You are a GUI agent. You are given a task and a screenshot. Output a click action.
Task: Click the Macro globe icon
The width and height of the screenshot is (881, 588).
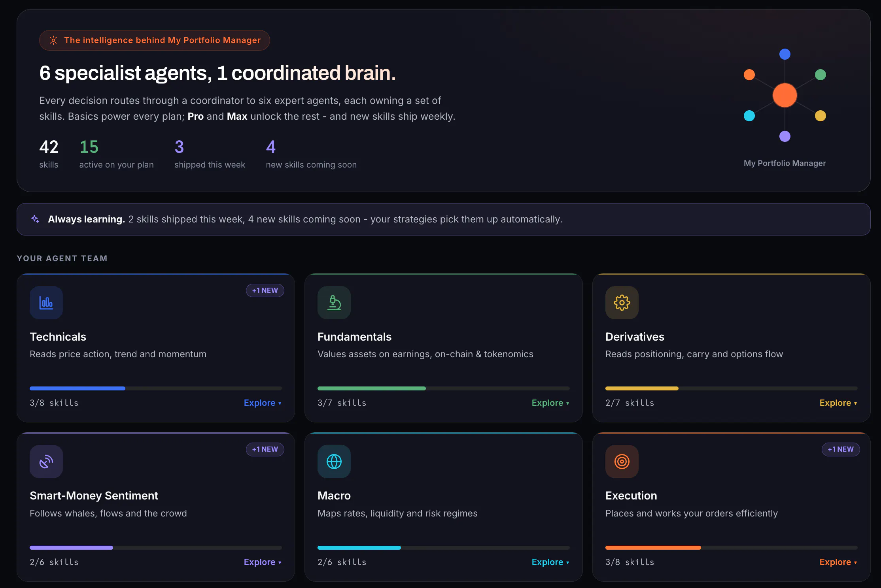click(334, 462)
